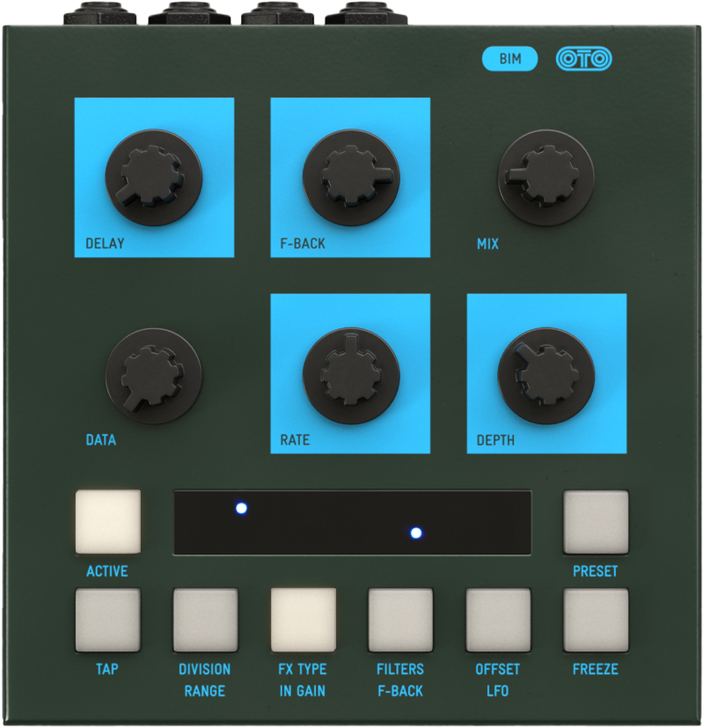This screenshot has height=728, width=703.
Task: Click the BIM badge button
Action: click(x=509, y=59)
